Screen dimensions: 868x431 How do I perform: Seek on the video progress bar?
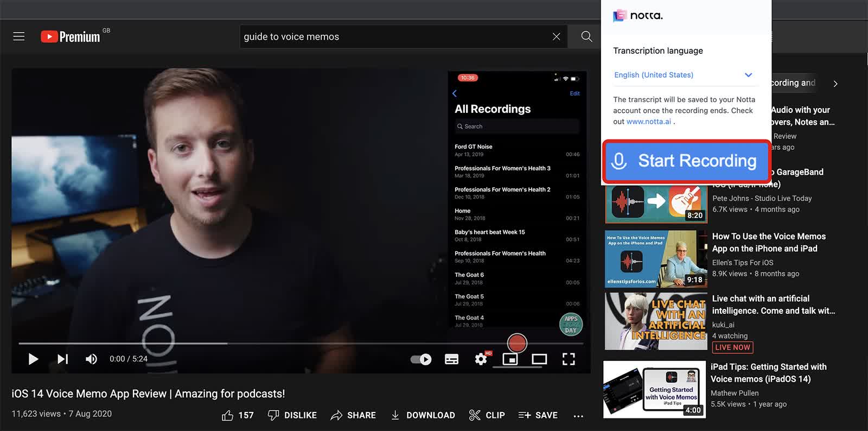[x=301, y=343]
